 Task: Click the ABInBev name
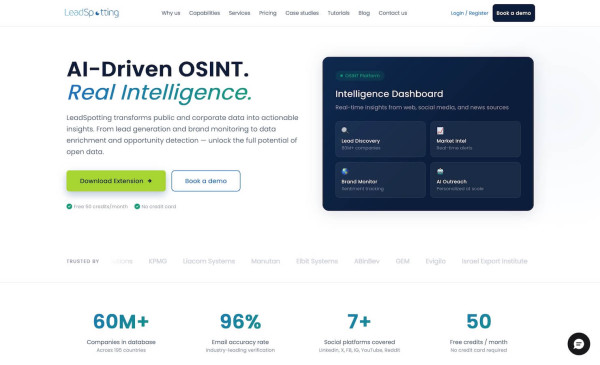(367, 261)
